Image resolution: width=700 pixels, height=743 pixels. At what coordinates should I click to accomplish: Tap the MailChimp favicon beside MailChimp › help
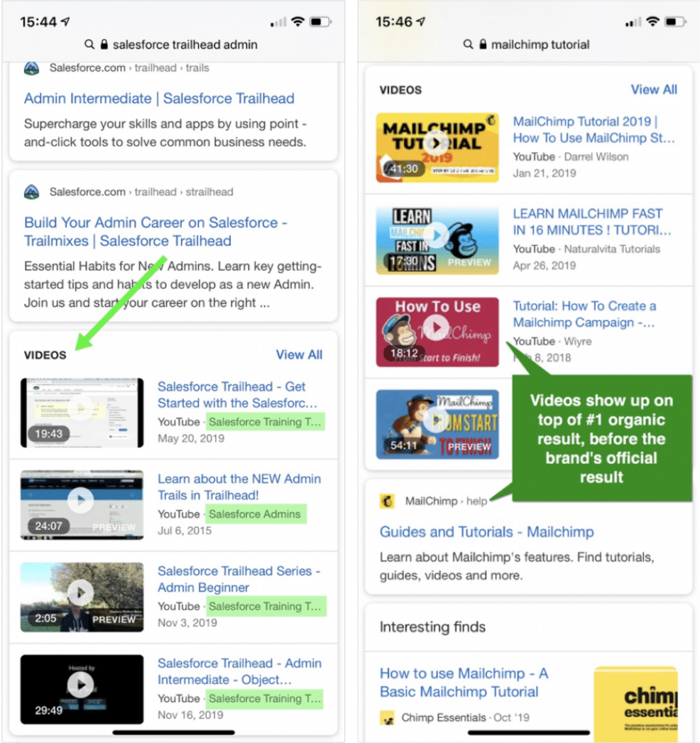(388, 501)
